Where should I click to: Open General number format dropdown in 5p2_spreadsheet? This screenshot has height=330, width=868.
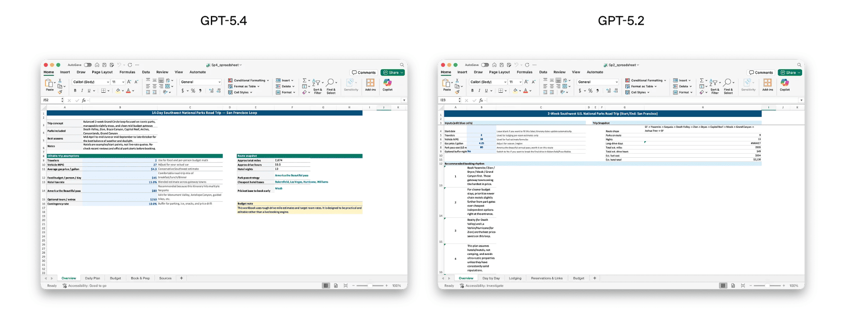[598, 82]
